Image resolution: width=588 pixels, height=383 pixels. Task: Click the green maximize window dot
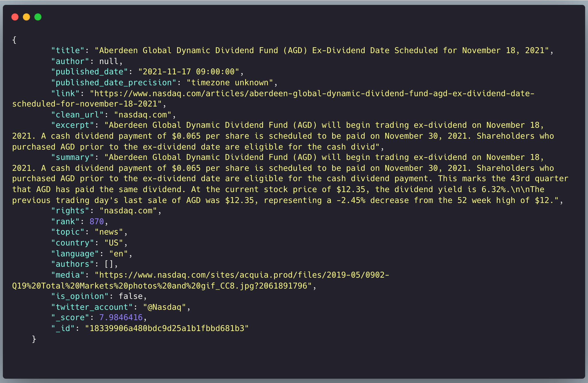pos(38,17)
